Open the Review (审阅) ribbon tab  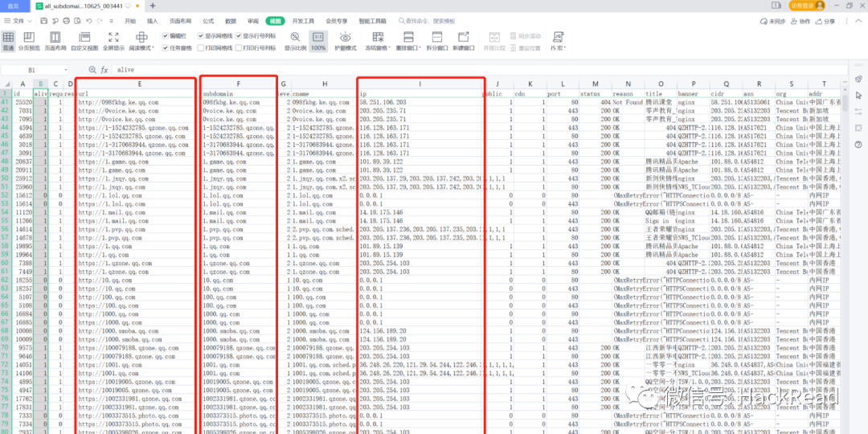click(x=253, y=21)
